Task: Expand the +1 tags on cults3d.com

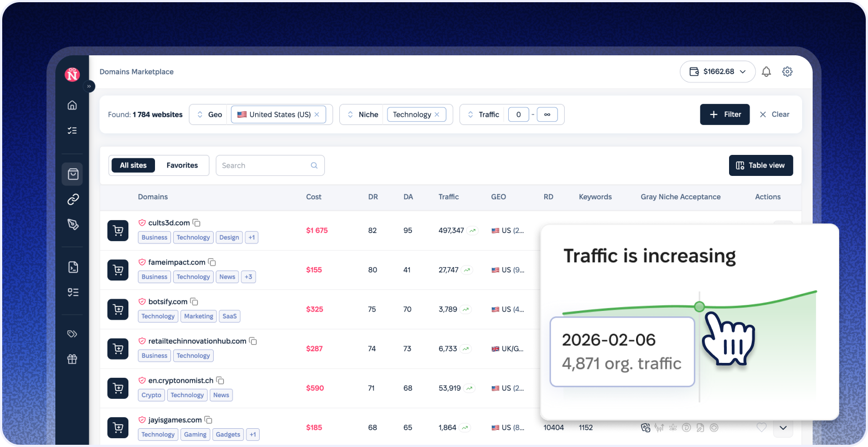Action: point(252,237)
